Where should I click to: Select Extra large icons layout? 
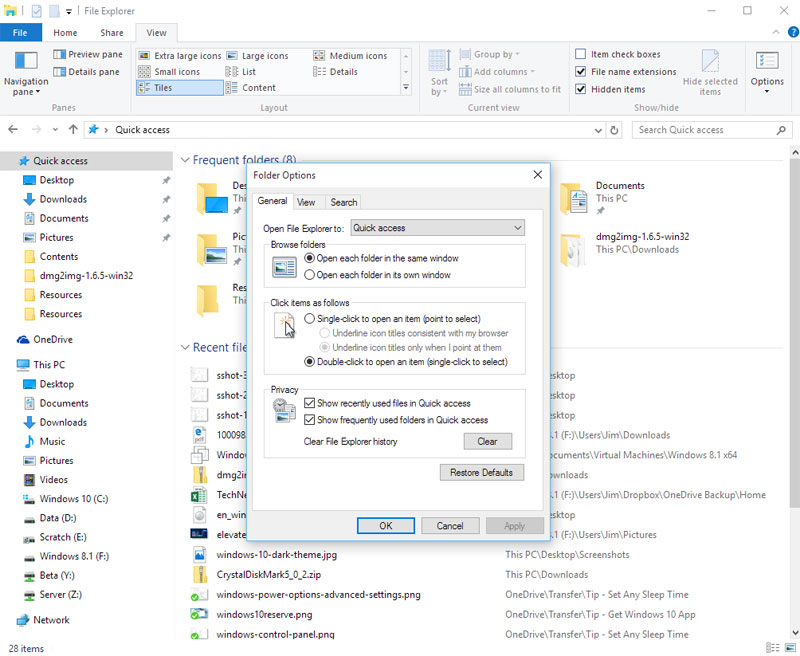180,56
